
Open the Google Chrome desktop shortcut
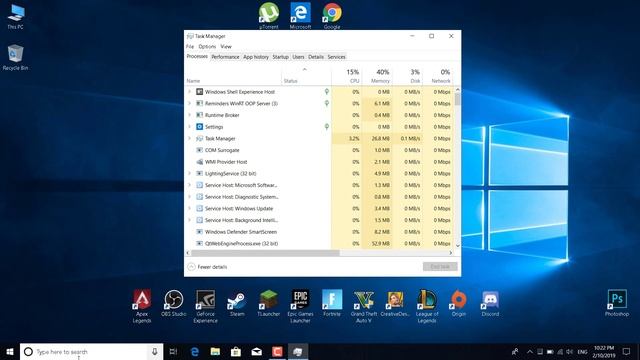pyautogui.click(x=332, y=15)
